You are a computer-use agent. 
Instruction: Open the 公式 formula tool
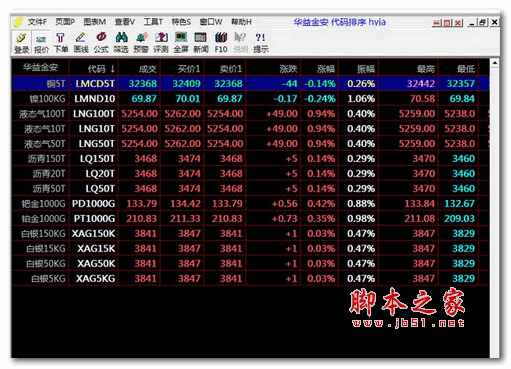[x=101, y=43]
